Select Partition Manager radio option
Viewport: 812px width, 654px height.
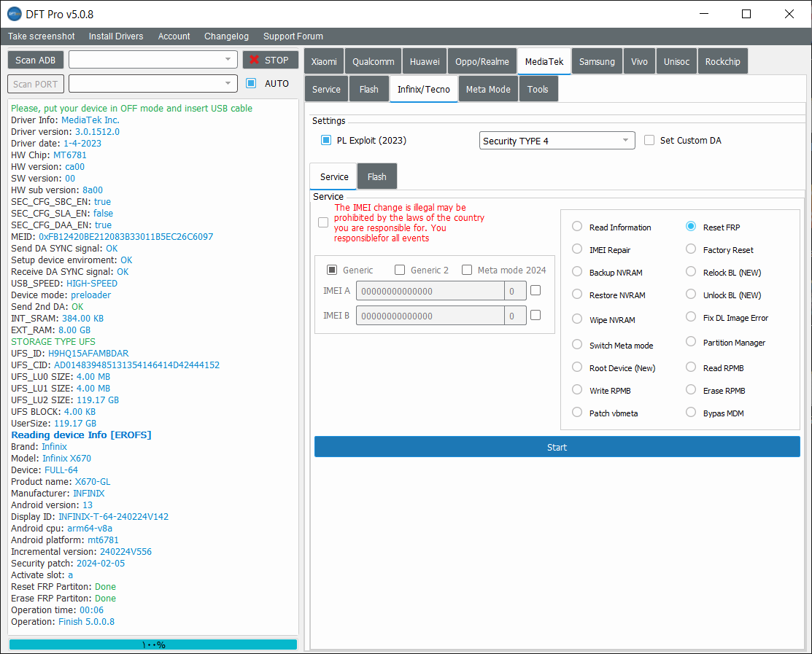[x=691, y=342]
